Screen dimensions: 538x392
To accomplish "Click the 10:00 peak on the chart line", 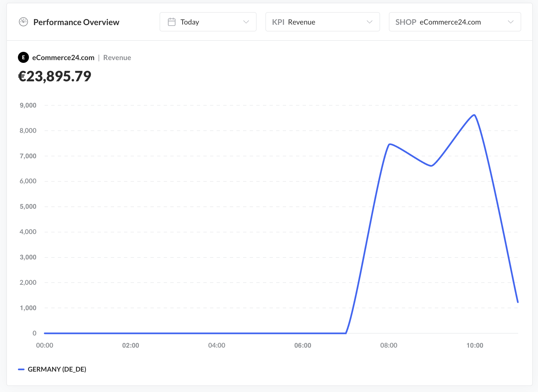I will pyautogui.click(x=474, y=115).
